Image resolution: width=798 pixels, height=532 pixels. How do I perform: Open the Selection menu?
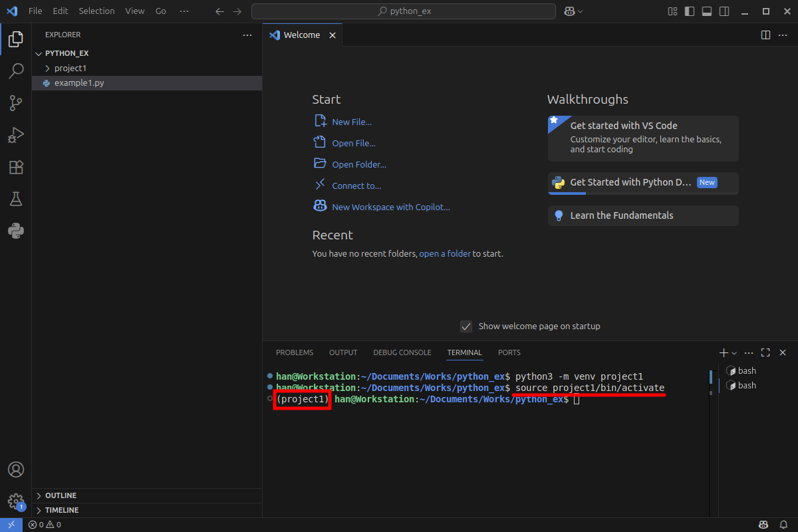click(96, 11)
